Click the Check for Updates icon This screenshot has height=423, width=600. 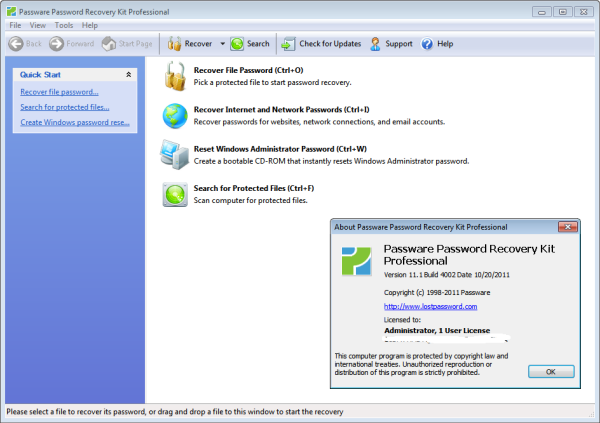pyautogui.click(x=288, y=44)
